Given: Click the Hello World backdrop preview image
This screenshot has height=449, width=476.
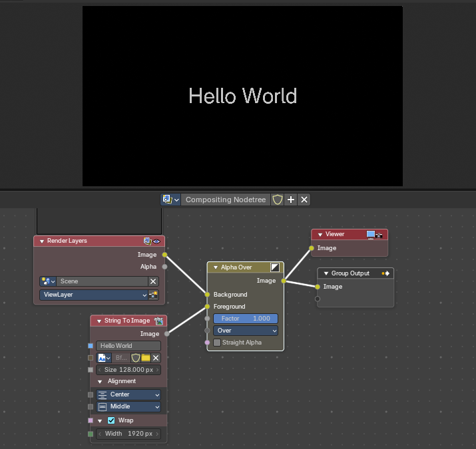Looking at the screenshot, I should [x=242, y=96].
